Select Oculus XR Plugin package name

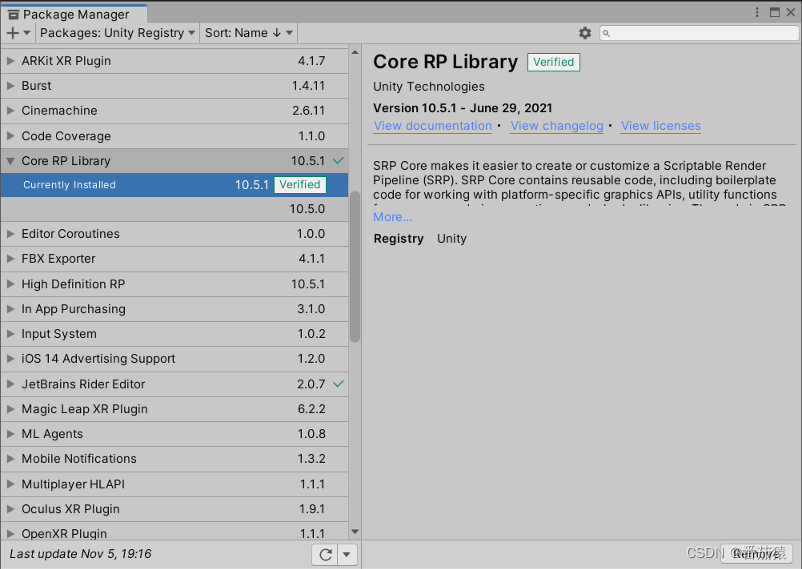[71, 509]
